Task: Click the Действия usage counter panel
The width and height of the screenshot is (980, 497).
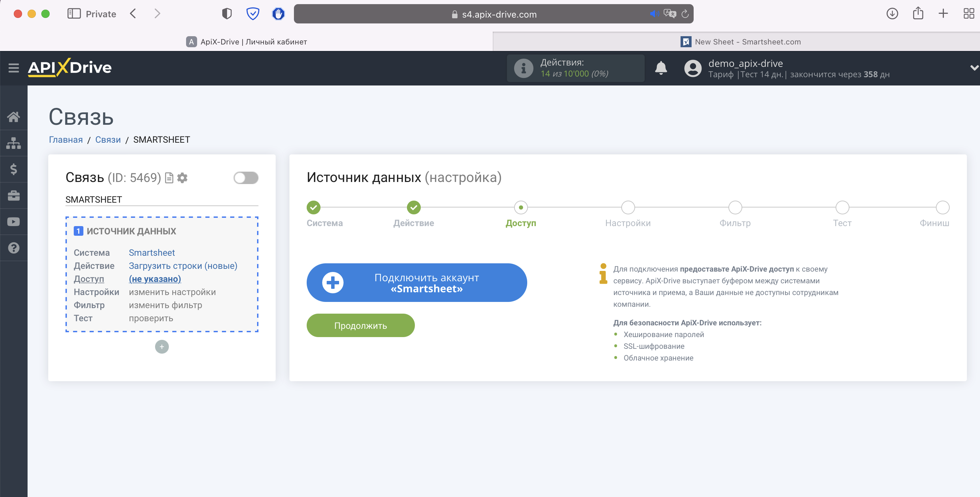Action: 575,68
